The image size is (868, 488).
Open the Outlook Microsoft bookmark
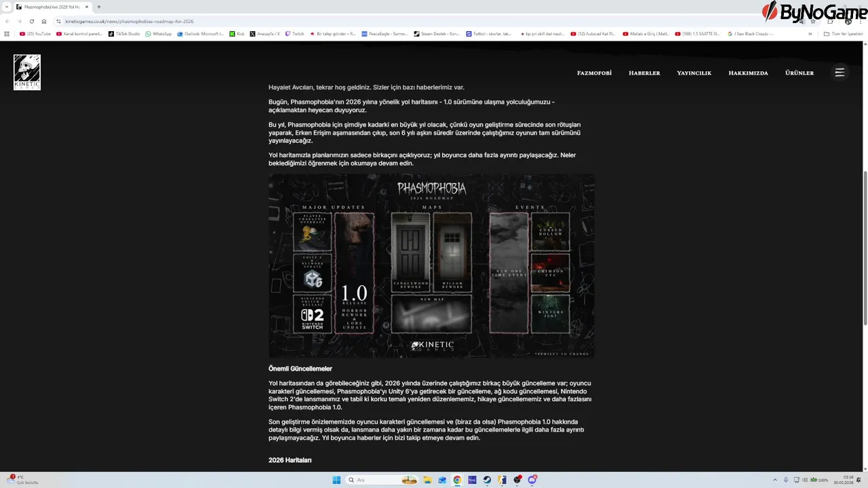[x=201, y=33]
